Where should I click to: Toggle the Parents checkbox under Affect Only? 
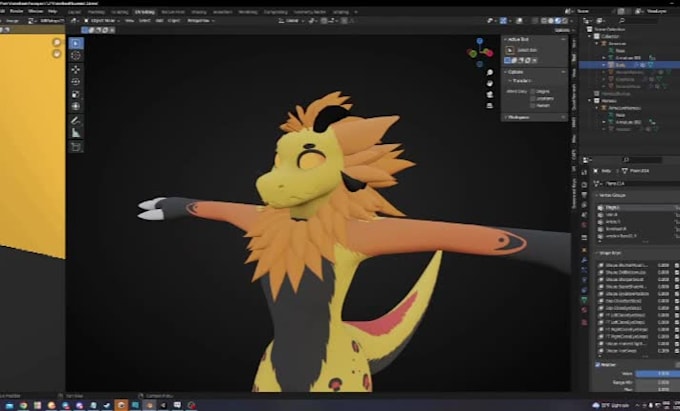coord(533,105)
